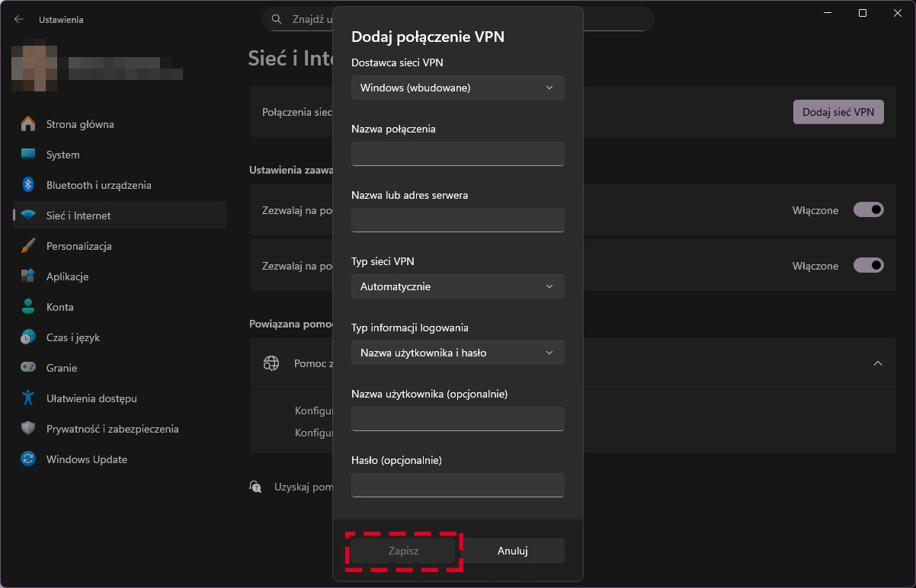This screenshot has width=916, height=588.
Task: Go to System settings page
Action: pos(62,155)
